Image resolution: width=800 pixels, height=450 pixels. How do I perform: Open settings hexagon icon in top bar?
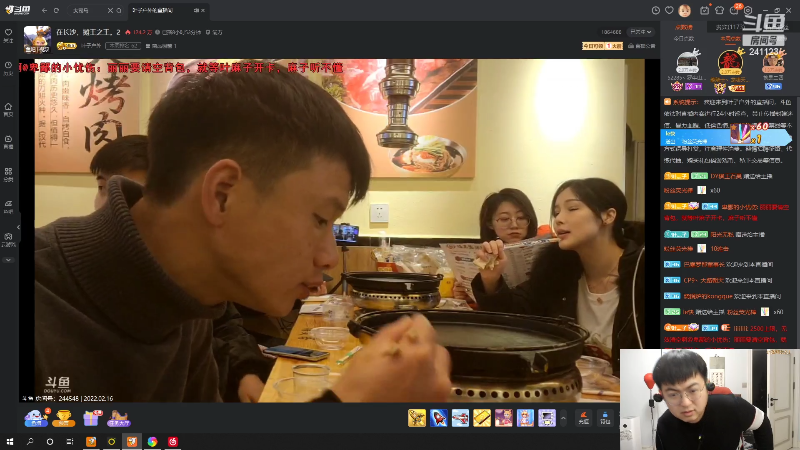[748, 10]
